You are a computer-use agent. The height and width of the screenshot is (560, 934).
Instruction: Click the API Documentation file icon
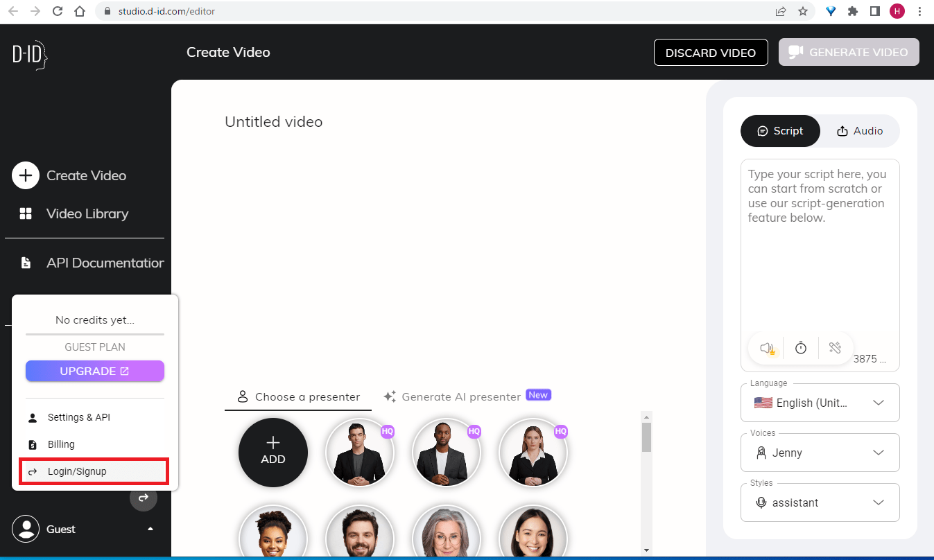pyautogui.click(x=26, y=263)
